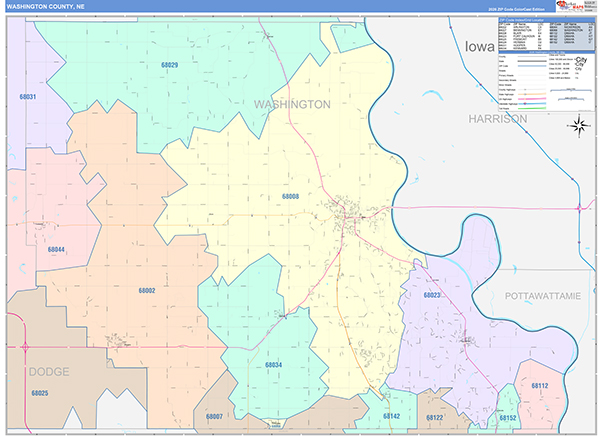Image resolution: width=600 pixels, height=436 pixels.
Task: Click the MarketMAPS logo in the header
Action: point(568,6)
